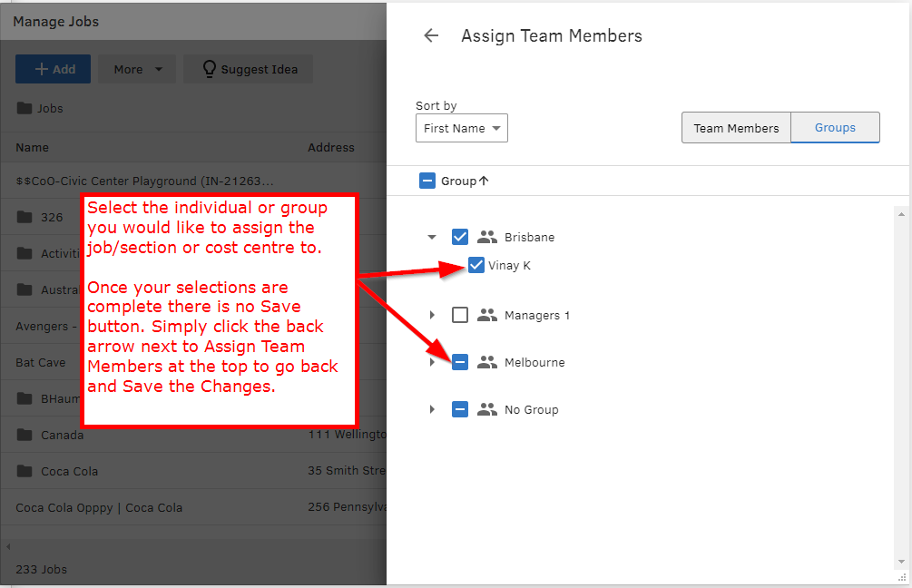This screenshot has width=912, height=588.
Task: Click the group list scrollbar up arrow
Action: point(901,215)
